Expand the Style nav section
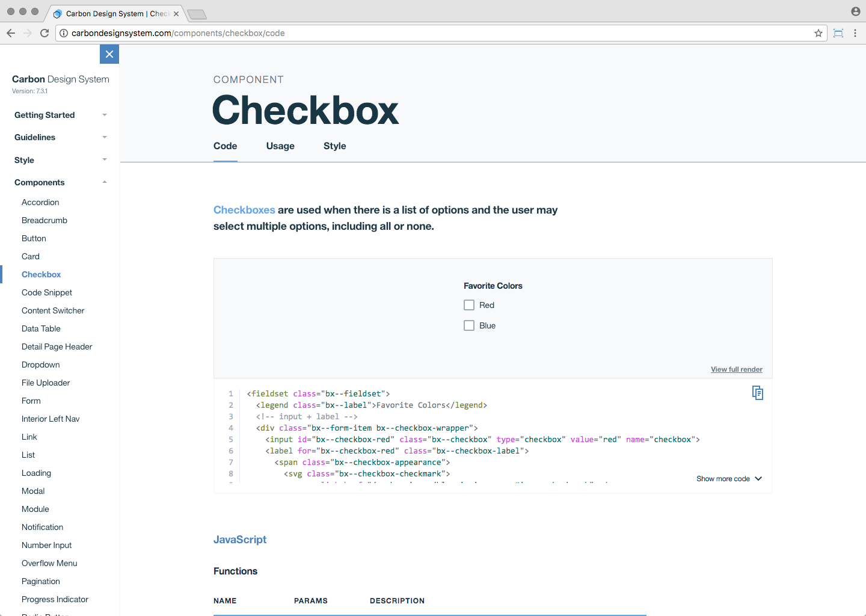 [60, 160]
